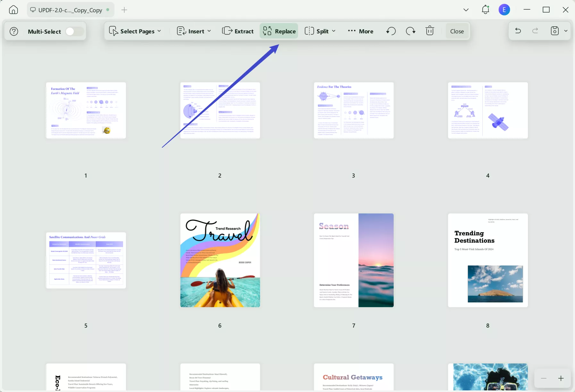Click the Replace button

[x=279, y=31]
